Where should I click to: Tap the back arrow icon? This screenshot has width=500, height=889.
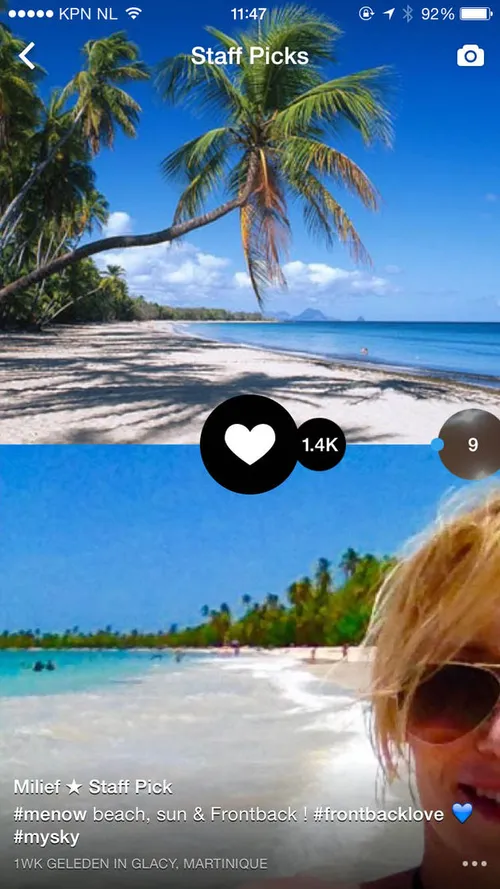(x=27, y=56)
